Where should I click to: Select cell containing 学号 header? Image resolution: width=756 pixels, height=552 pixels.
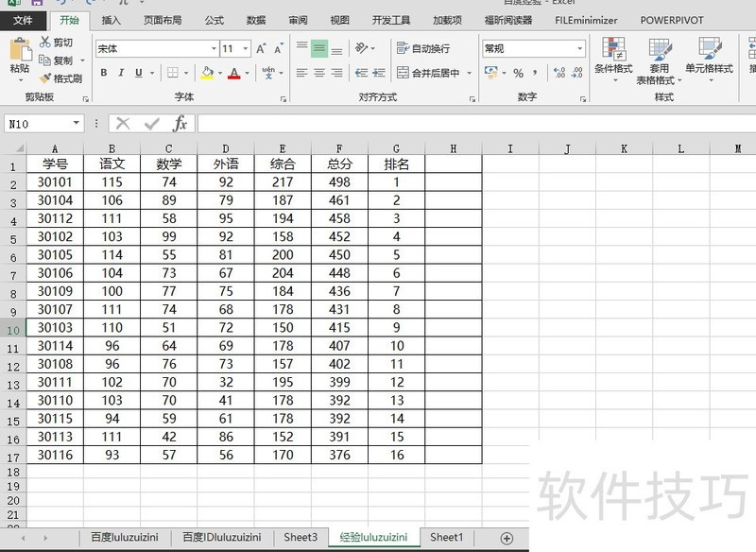(x=55, y=164)
